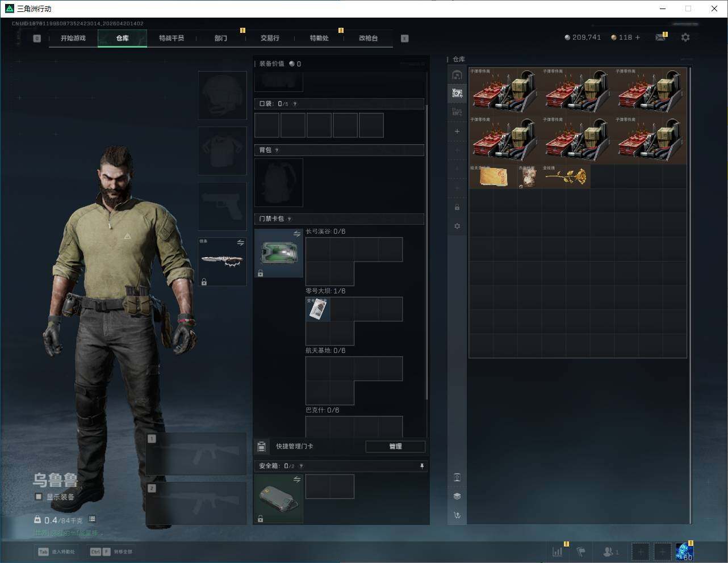Add a new storage container with first plus

(457, 131)
